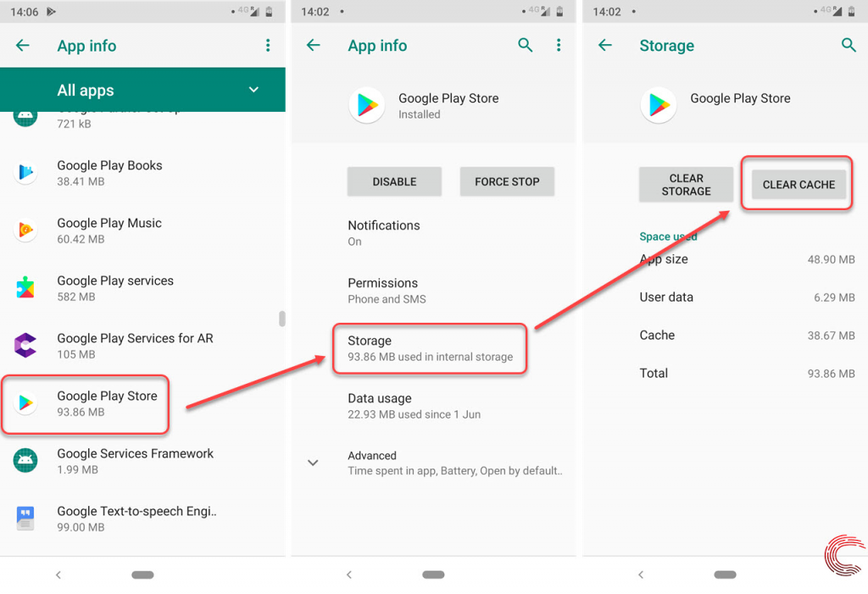Tap the search icon on middle App info screen
This screenshot has width=868, height=594.
tap(525, 45)
